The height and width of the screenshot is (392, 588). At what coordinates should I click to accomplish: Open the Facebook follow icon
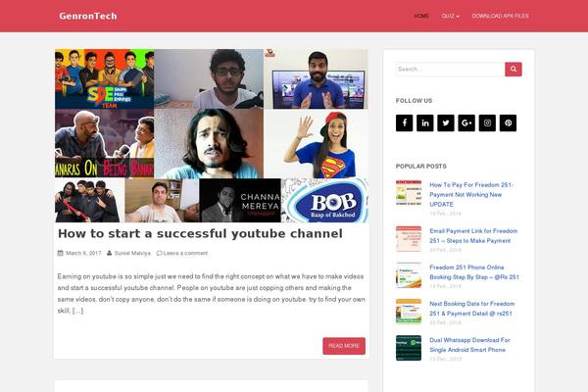(x=404, y=123)
